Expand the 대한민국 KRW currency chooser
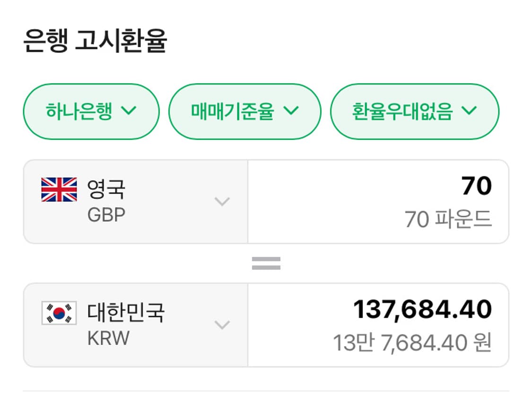The width and height of the screenshot is (532, 408). coord(222,326)
